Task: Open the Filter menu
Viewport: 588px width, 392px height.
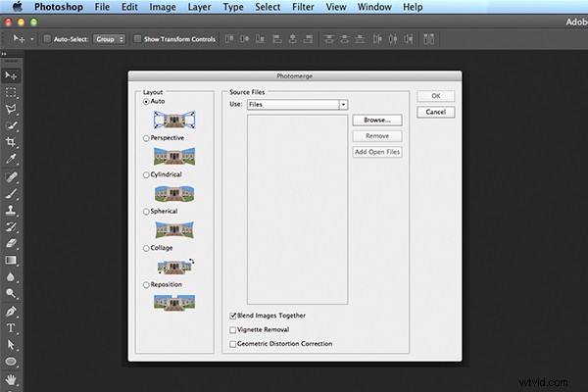Action: click(x=303, y=7)
